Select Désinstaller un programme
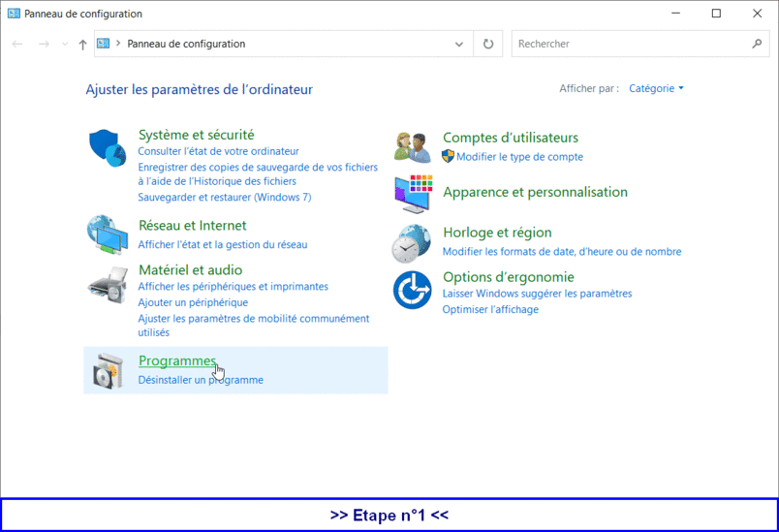The image size is (779, 532). (201, 380)
